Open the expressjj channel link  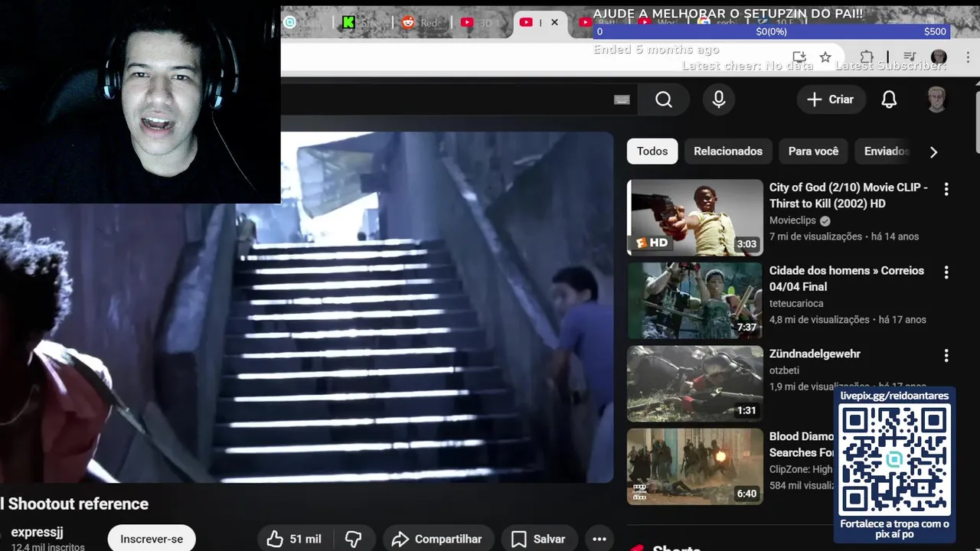(x=37, y=532)
